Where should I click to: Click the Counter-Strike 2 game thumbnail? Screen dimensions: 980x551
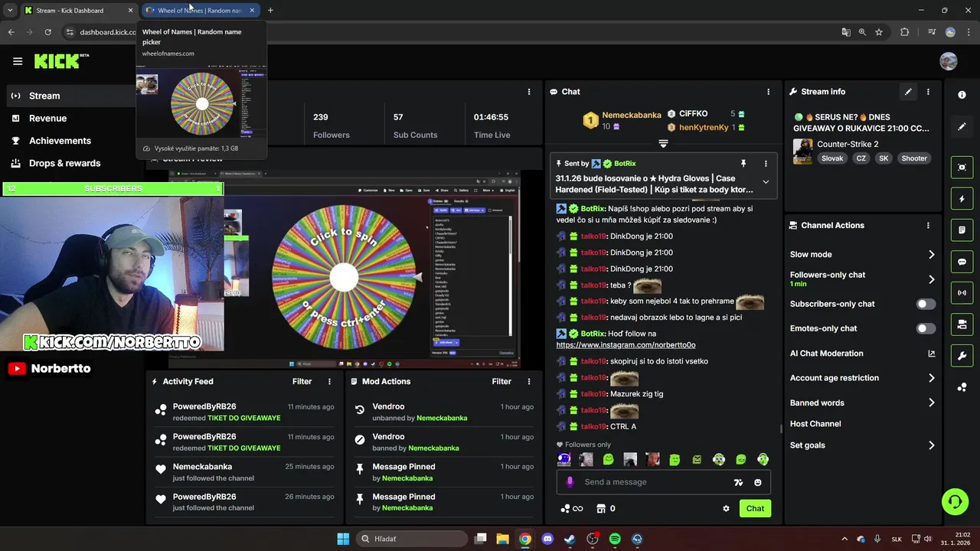802,152
